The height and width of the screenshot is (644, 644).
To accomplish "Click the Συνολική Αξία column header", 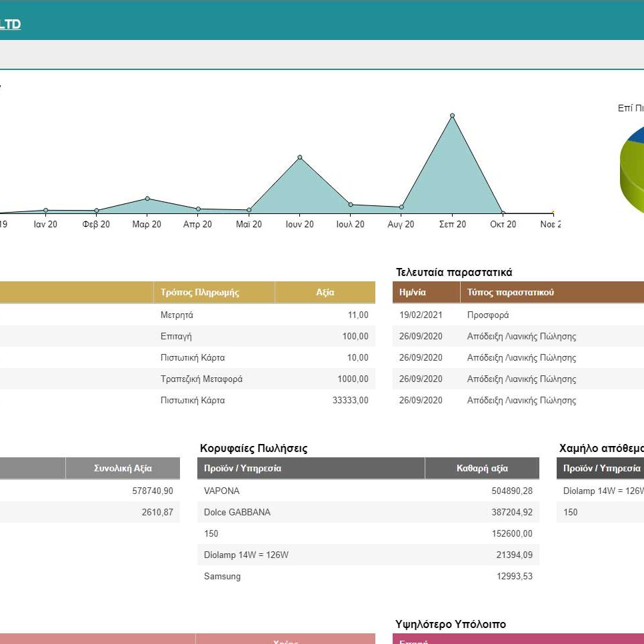I will point(123,469).
